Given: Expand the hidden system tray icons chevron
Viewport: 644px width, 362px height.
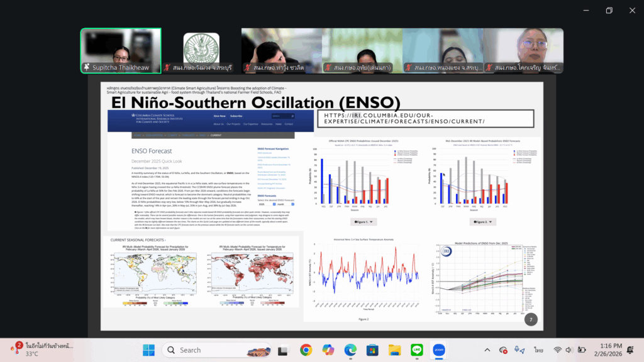Looking at the screenshot, I should (x=487, y=350).
